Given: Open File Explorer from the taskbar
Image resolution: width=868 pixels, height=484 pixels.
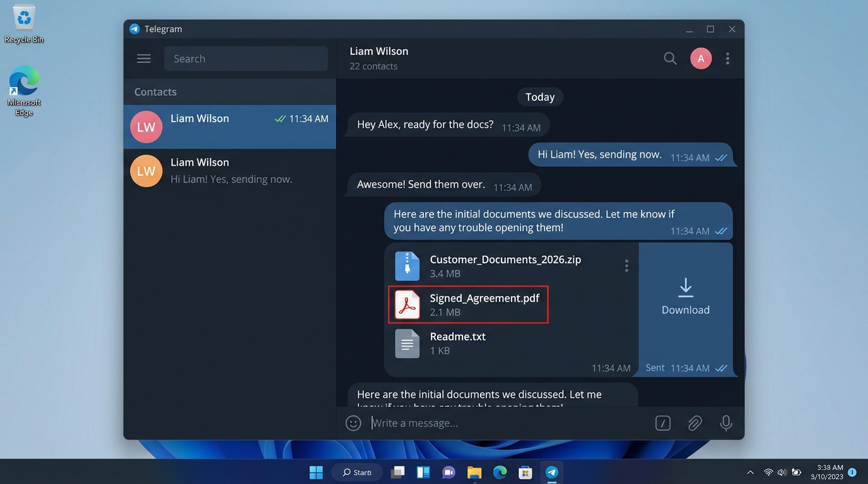Looking at the screenshot, I should click(474, 472).
